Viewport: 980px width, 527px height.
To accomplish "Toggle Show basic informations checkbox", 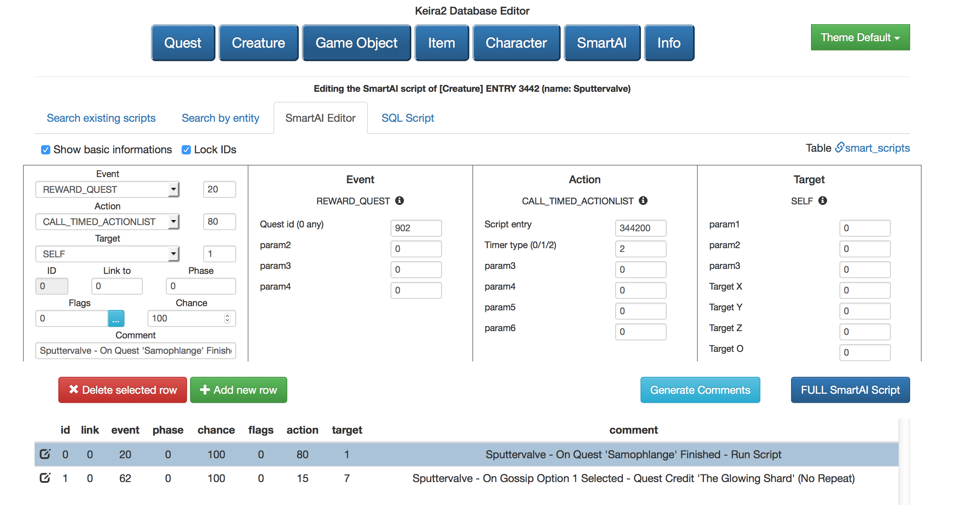I will tap(46, 150).
